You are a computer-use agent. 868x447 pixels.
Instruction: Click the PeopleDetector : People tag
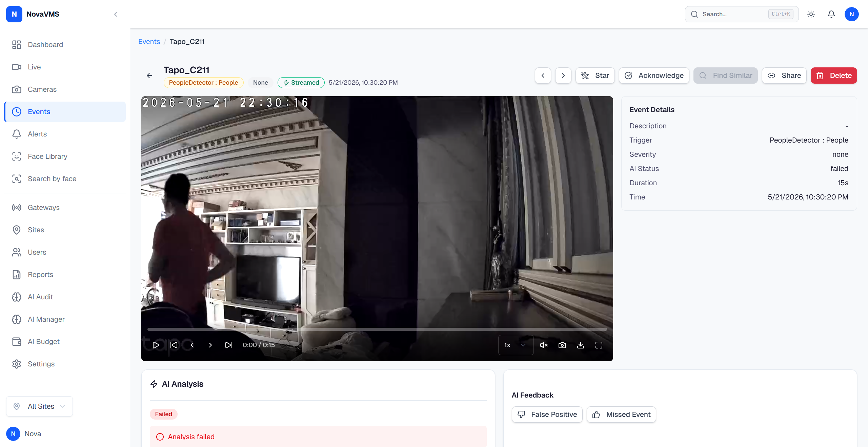(203, 83)
